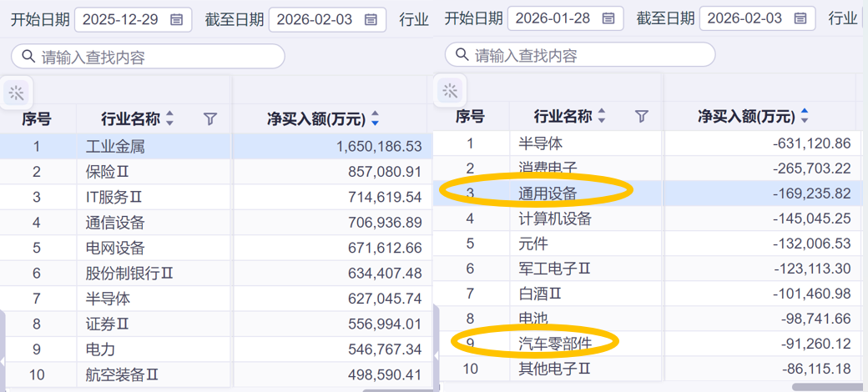Click the value 634,407.48
This screenshot has height=392, width=868.
(386, 274)
